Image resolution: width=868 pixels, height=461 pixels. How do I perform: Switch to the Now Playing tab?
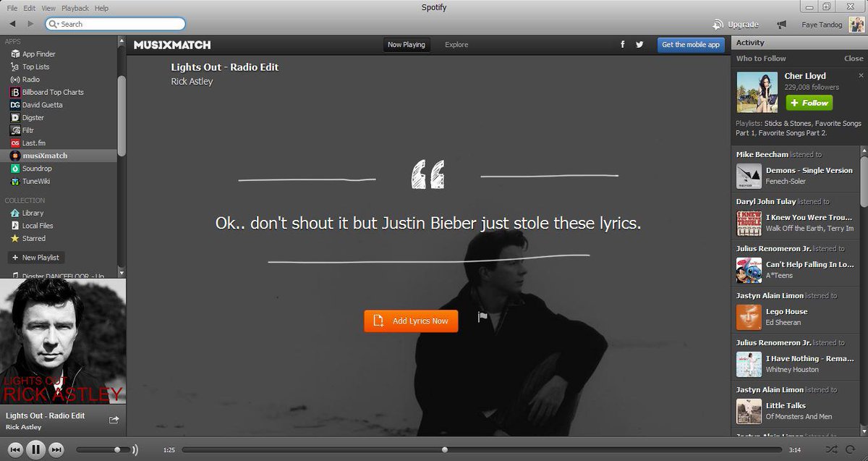click(407, 45)
